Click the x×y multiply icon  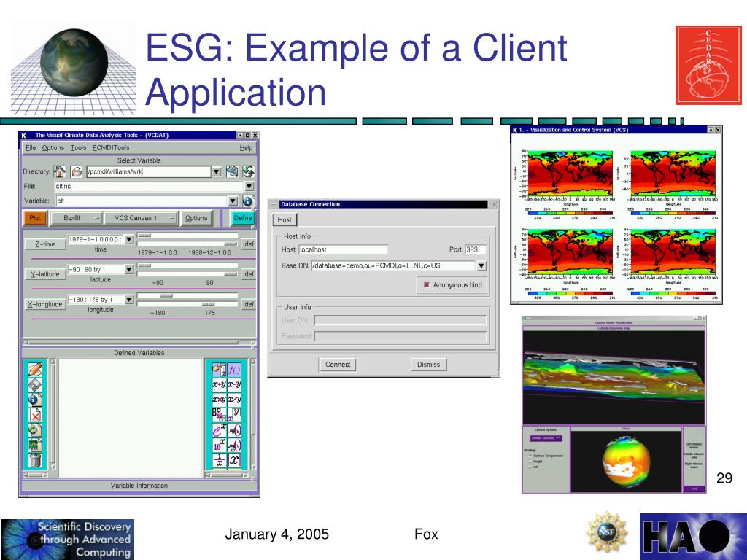tap(219, 400)
